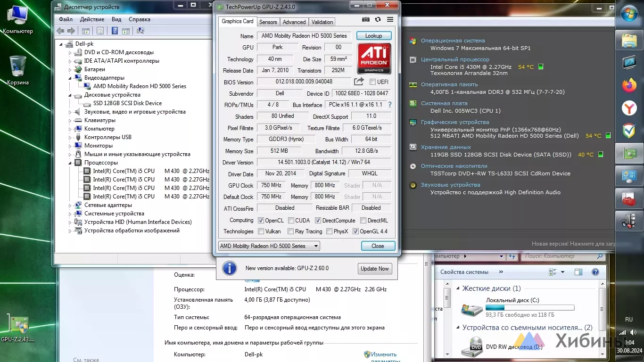Screen dimensions: 644x362
Task: Open the Computer desktop icon
Action: point(18,19)
